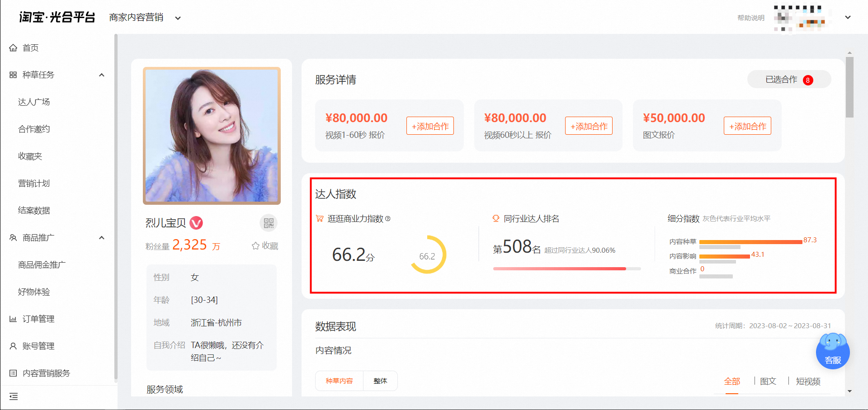
Task: Switch to the 短视频 content tab
Action: point(808,382)
